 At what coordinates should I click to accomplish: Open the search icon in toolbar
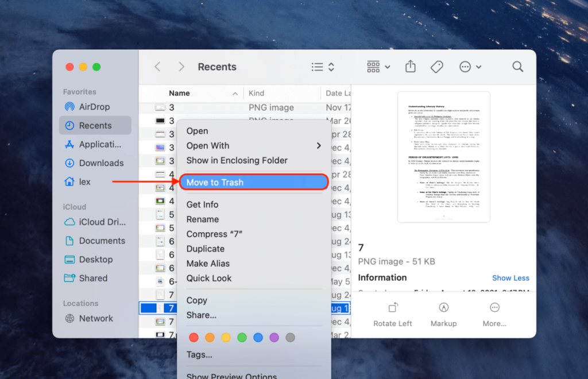click(517, 67)
